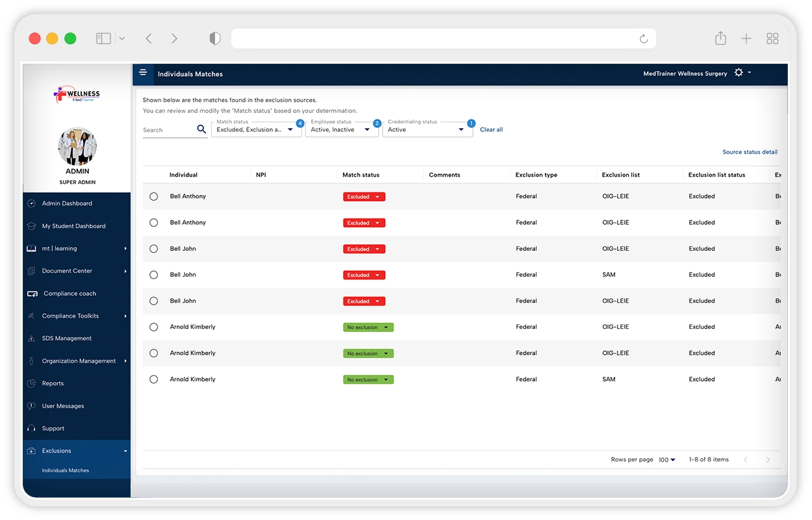The image size is (812, 520).
Task: Change the rows per page dropdown
Action: point(666,460)
